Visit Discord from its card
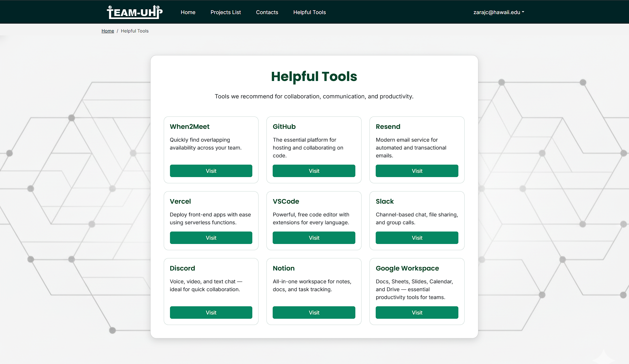 click(x=211, y=313)
